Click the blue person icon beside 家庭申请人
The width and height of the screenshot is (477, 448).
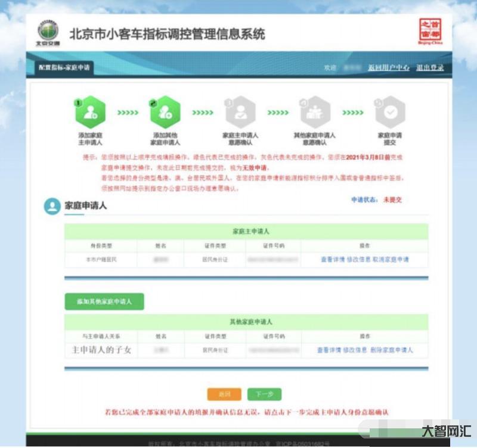pyautogui.click(x=52, y=206)
